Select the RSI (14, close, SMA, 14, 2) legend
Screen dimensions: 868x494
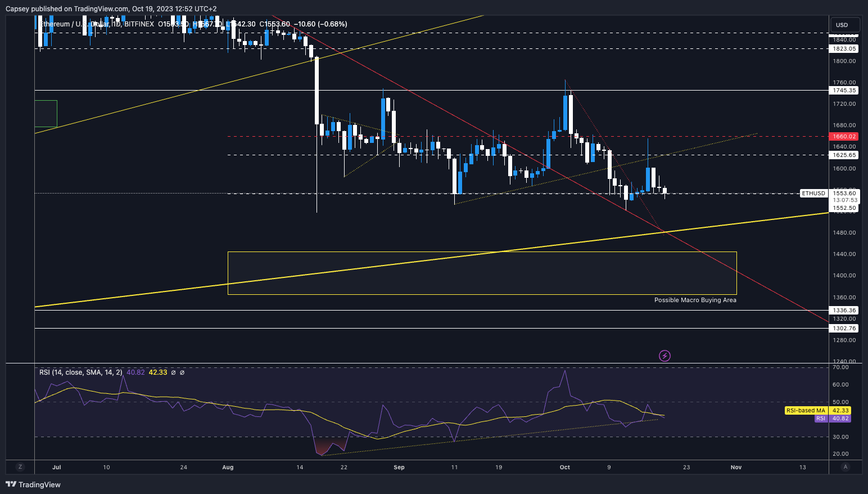[x=82, y=372]
